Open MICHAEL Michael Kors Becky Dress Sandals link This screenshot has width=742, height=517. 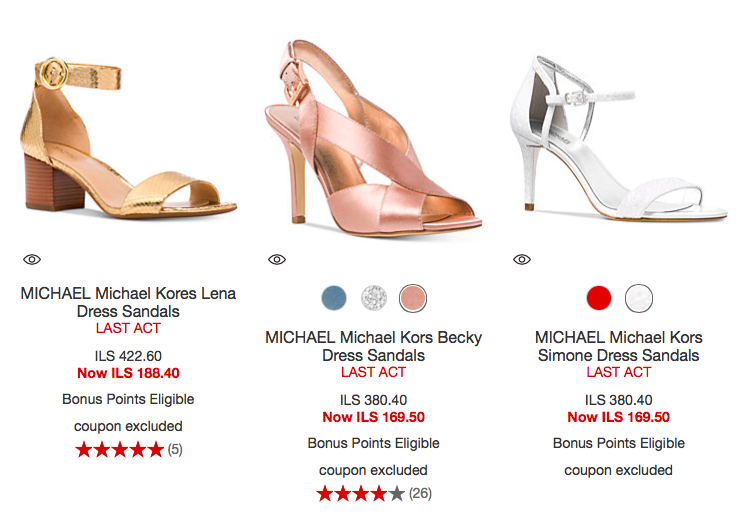click(x=373, y=346)
